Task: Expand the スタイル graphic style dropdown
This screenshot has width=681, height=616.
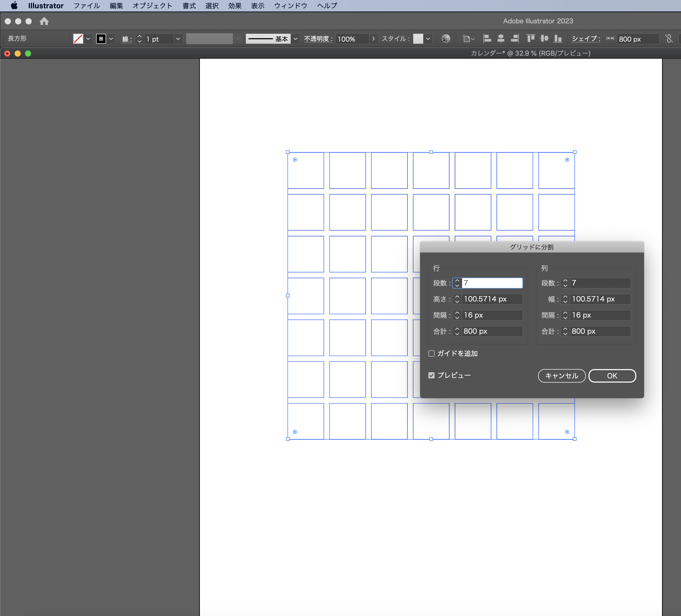Action: coord(428,39)
